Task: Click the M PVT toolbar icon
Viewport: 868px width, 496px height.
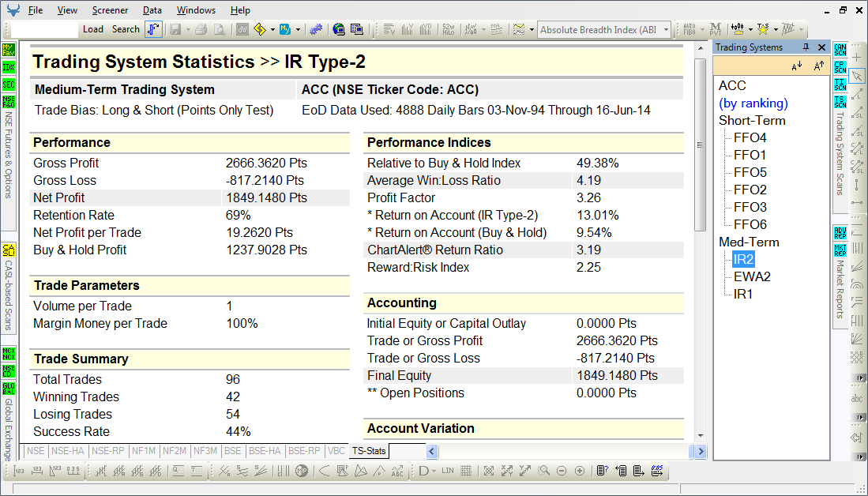Action: click(x=716, y=29)
